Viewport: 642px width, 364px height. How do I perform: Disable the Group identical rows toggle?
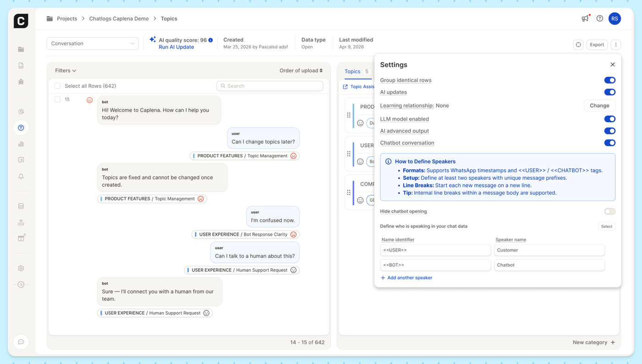click(x=609, y=80)
